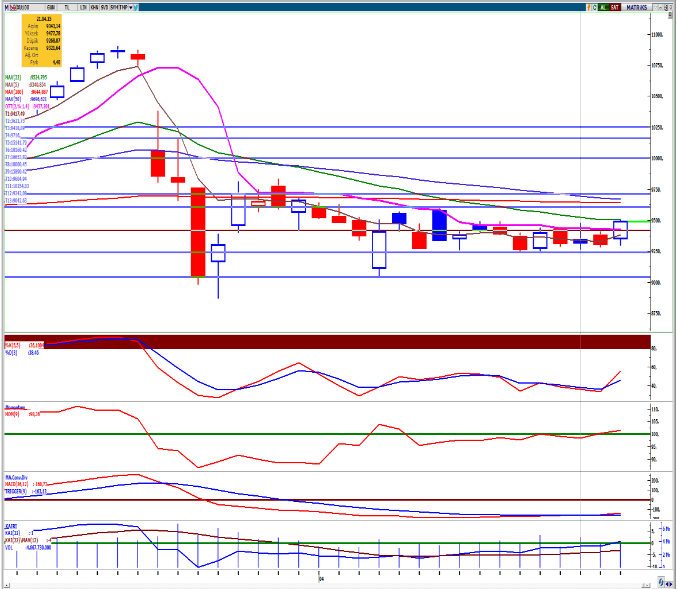This screenshot has width=677, height=589.
Task: Open the dropdown arrow beside THP
Action: pyautogui.click(x=130, y=7)
